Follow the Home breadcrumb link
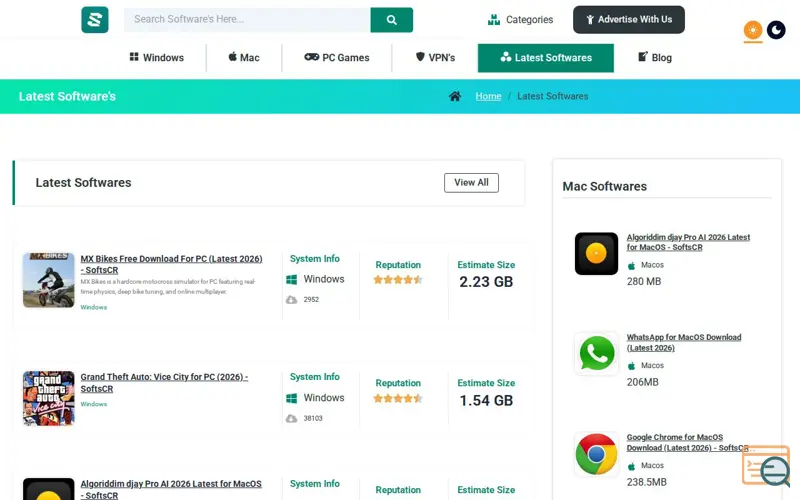Image resolution: width=800 pixels, height=500 pixels. pyautogui.click(x=488, y=96)
